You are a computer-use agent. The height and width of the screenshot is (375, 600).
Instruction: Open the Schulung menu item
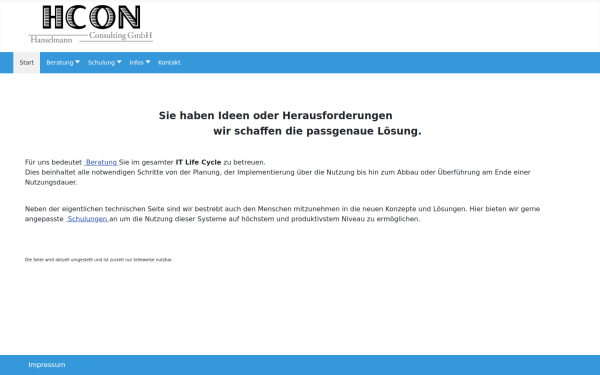tap(101, 63)
